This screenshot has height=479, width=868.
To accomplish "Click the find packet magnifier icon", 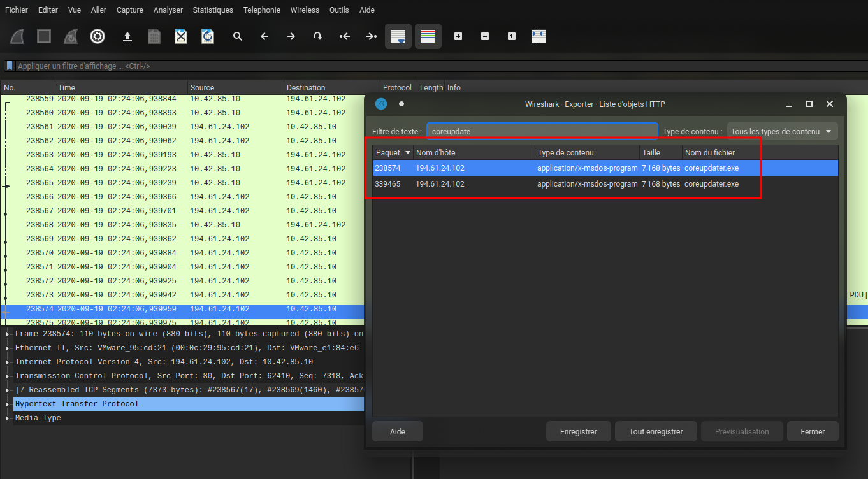I will click(x=238, y=36).
